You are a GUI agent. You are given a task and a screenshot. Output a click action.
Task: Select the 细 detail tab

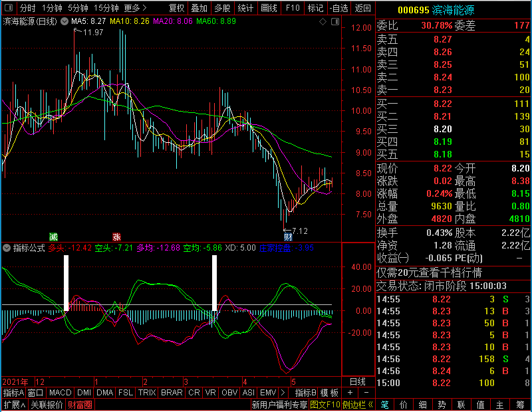423,405
